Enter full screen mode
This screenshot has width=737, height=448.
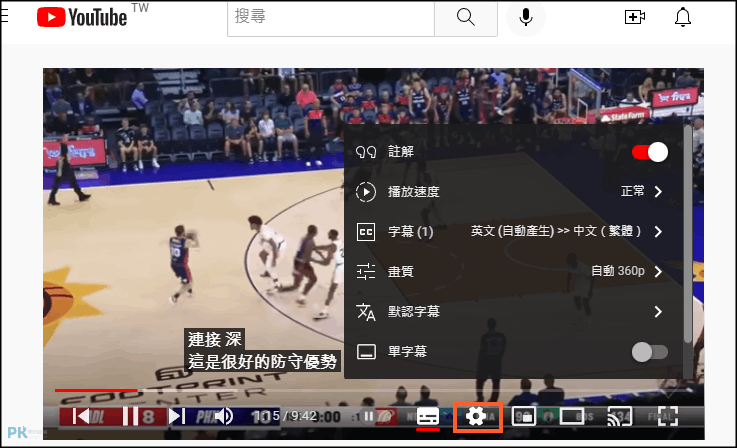(667, 417)
